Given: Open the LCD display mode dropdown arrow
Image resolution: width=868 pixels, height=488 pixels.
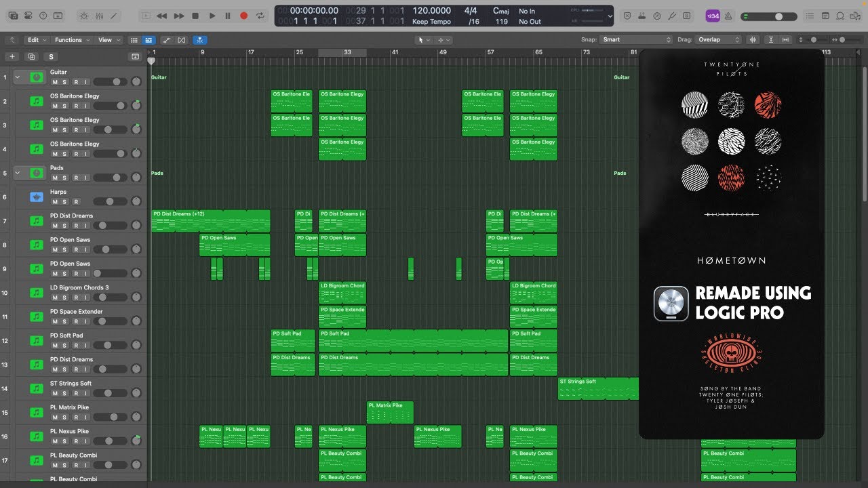Looking at the screenshot, I should 610,16.
